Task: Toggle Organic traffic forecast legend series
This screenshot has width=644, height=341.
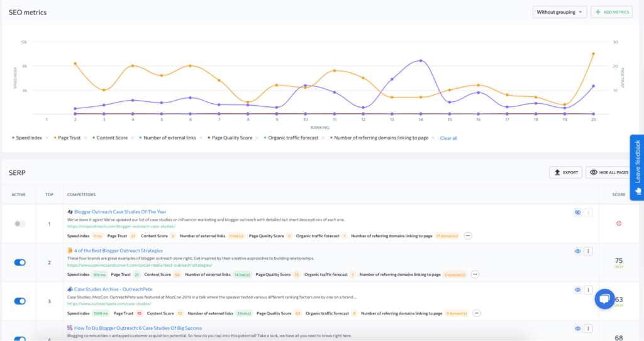Action: 291,138
